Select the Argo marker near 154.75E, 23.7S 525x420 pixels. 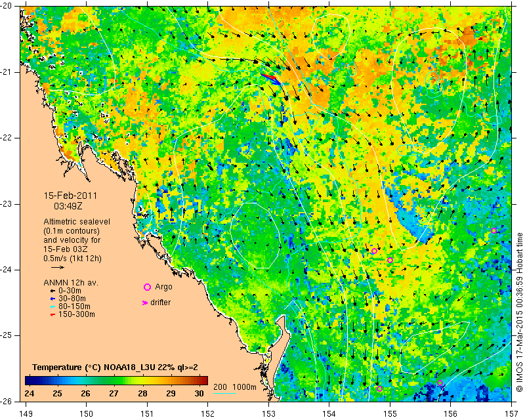coord(374,251)
